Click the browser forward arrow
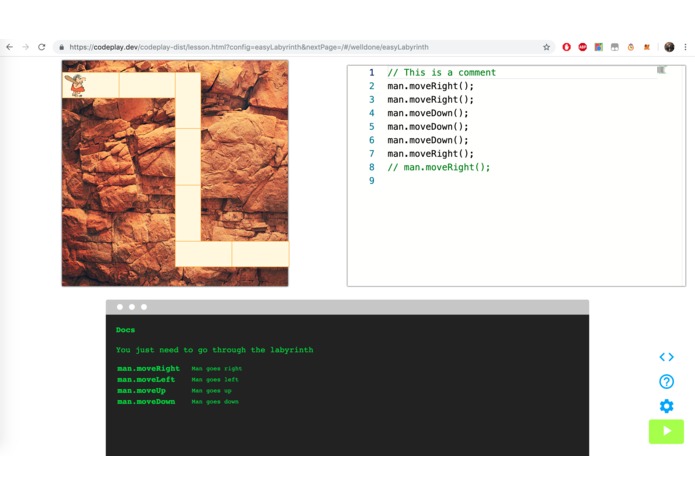 (x=26, y=47)
